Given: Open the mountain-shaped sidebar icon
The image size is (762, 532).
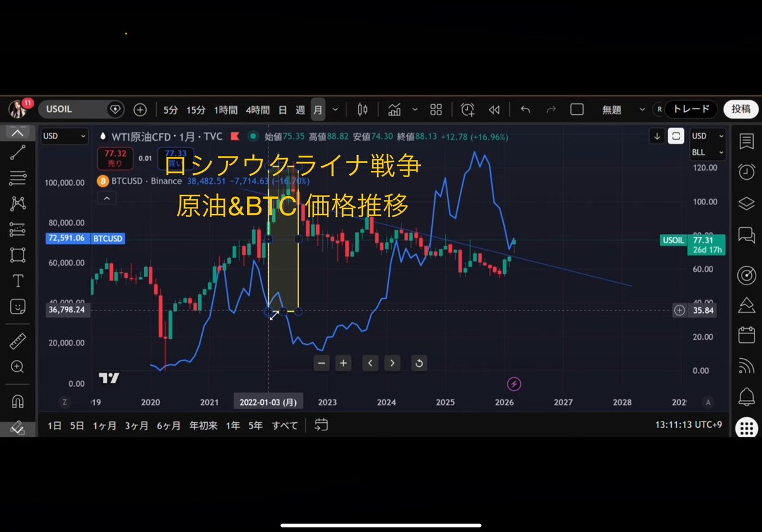Looking at the screenshot, I should click(745, 305).
